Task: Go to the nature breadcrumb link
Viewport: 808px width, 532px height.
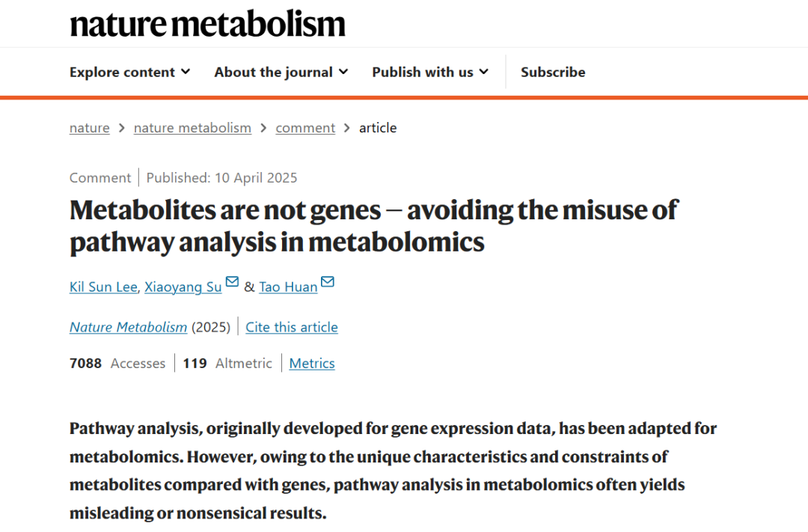Action: pos(89,128)
